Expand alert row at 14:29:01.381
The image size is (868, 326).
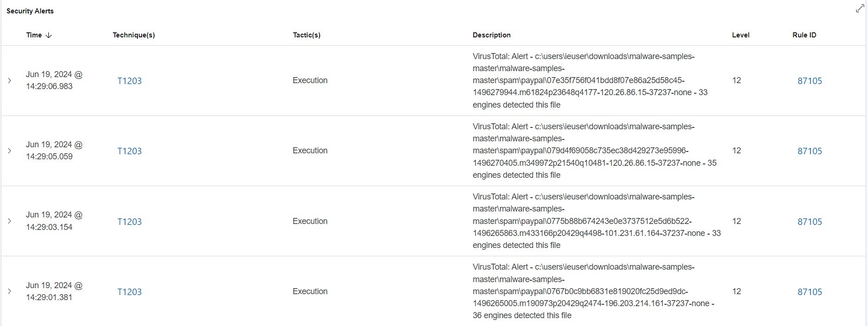click(9, 291)
